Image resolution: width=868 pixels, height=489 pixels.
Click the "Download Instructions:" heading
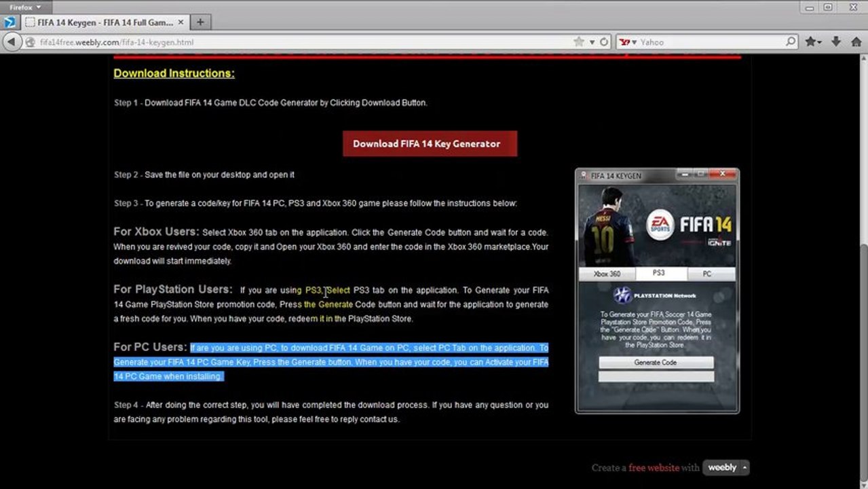click(x=174, y=73)
